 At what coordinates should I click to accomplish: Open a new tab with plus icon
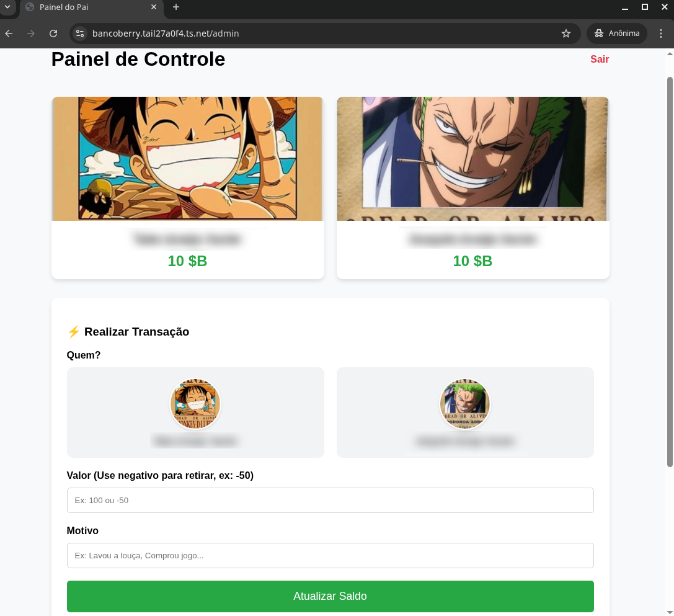[176, 7]
